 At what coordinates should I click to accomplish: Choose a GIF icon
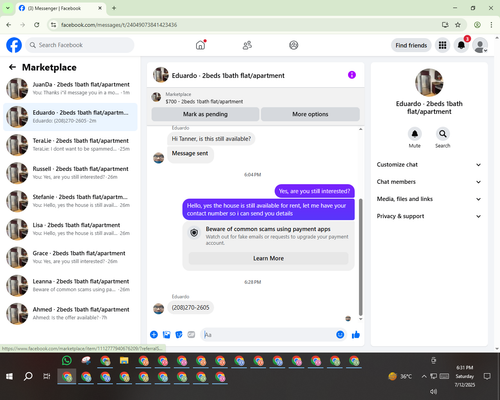191,335
